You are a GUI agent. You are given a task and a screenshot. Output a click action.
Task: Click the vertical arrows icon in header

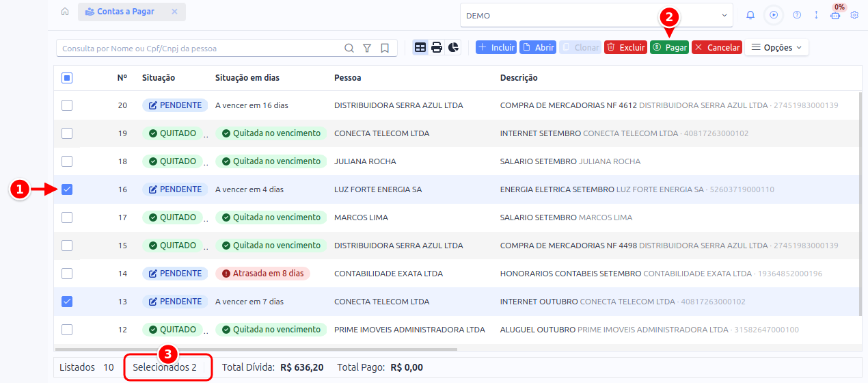pos(816,15)
